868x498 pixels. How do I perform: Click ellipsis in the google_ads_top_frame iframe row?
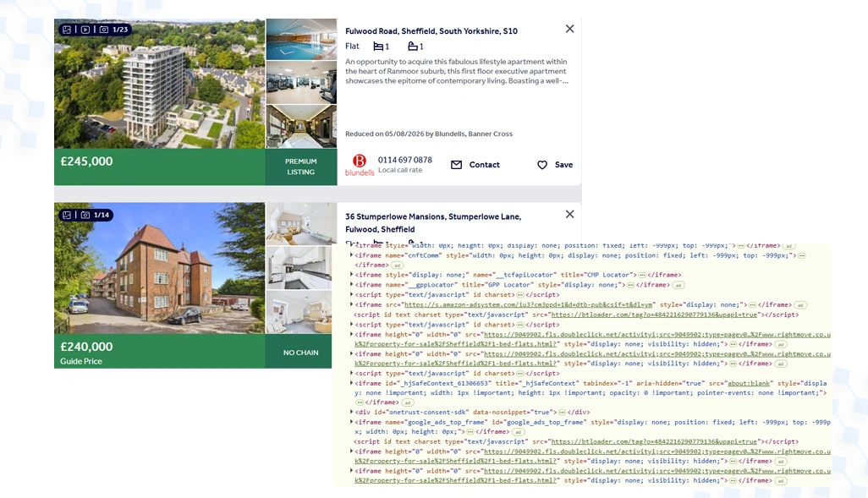click(x=470, y=431)
